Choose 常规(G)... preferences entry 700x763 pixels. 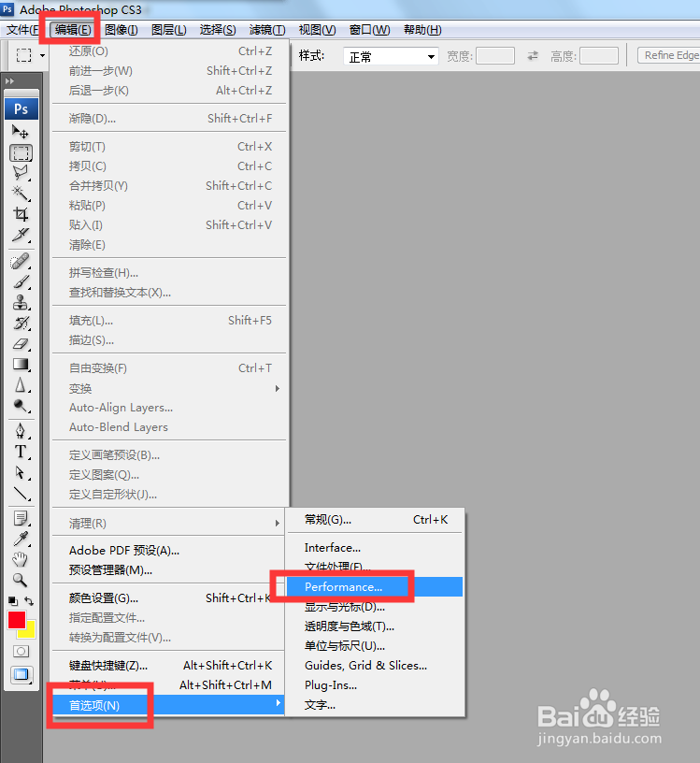point(376,520)
